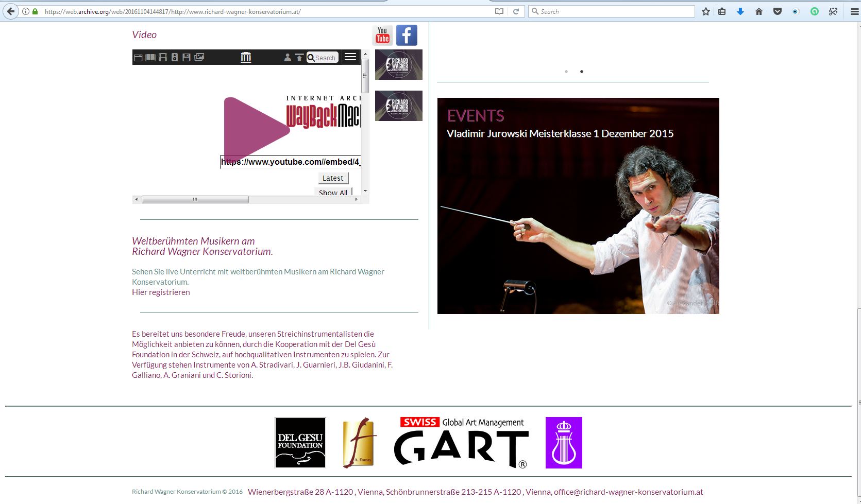
Task: Click the blue eye extension icon
Action: [x=796, y=11]
